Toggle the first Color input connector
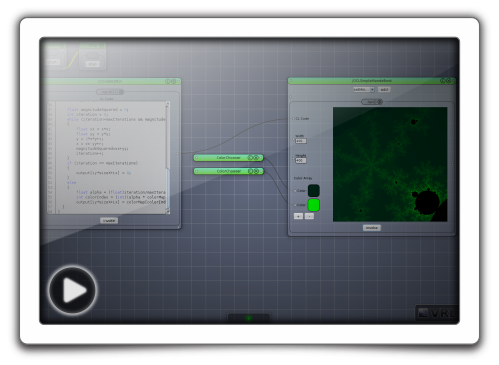The image size is (499, 365). coord(295,191)
